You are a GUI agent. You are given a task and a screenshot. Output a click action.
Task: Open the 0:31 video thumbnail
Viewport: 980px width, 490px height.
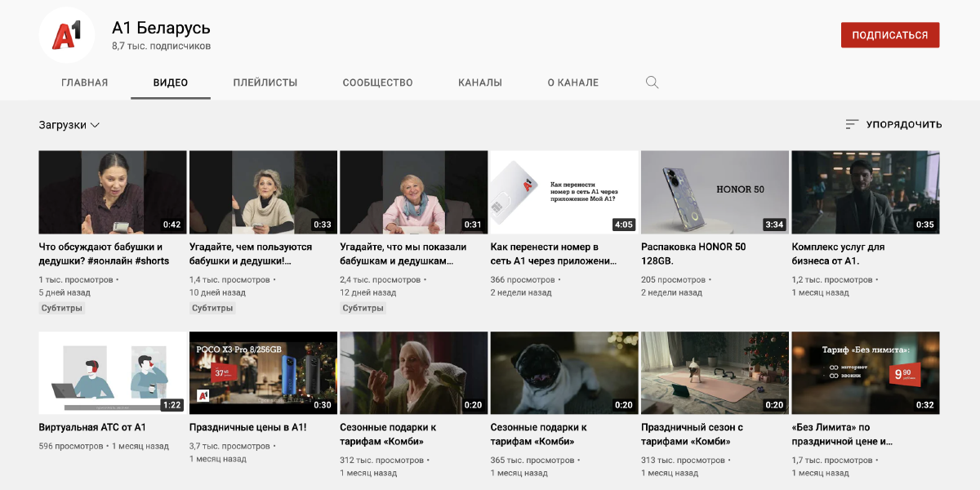413,192
